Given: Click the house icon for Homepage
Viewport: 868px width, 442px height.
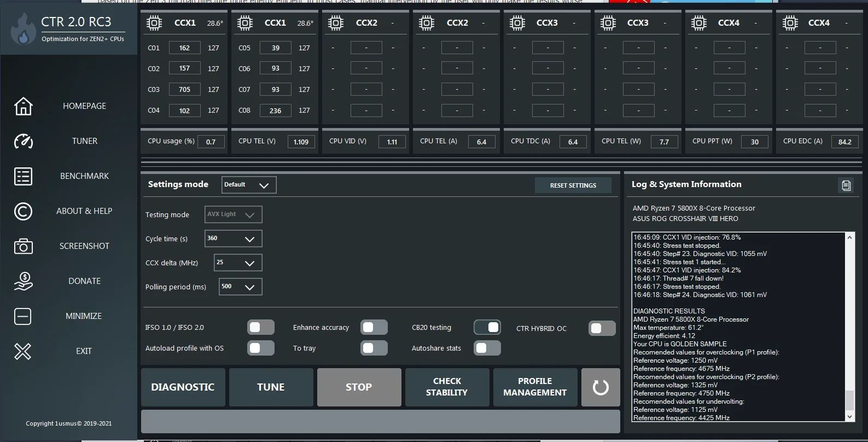Looking at the screenshot, I should pyautogui.click(x=23, y=106).
